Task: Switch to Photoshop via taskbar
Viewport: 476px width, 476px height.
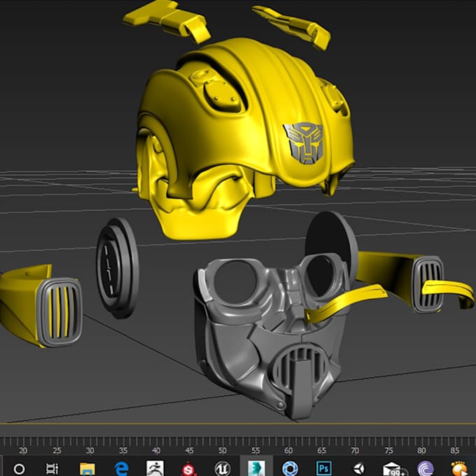Action: [323, 469]
